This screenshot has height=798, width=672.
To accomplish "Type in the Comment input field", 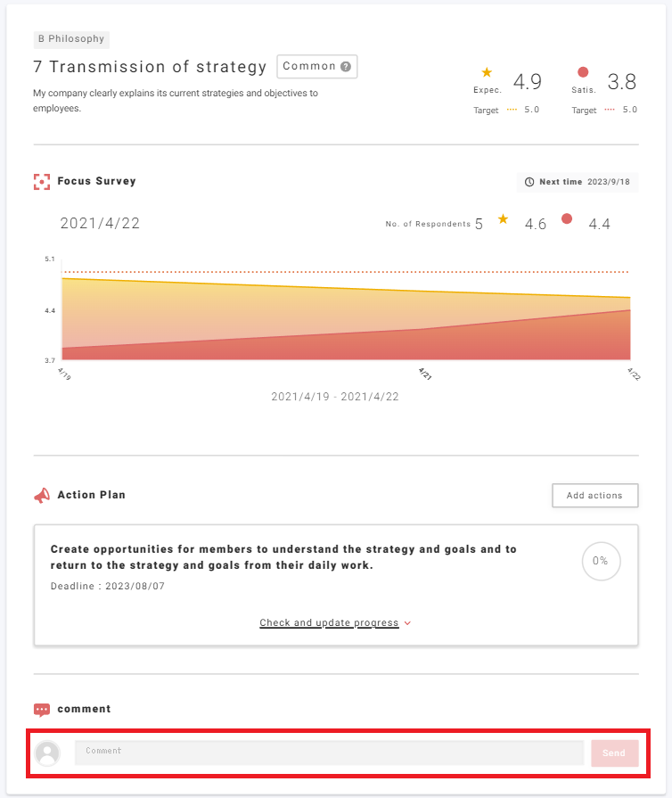I will pos(329,753).
